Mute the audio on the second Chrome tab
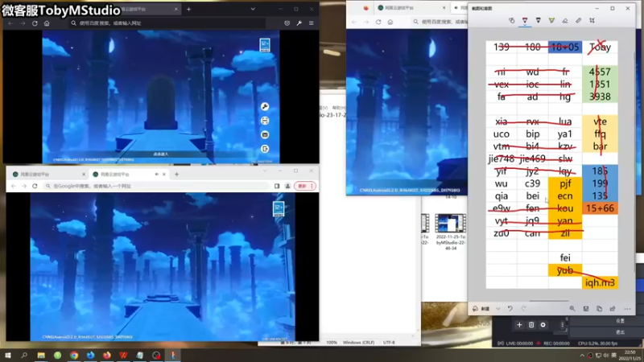644x362 pixels. point(156,175)
